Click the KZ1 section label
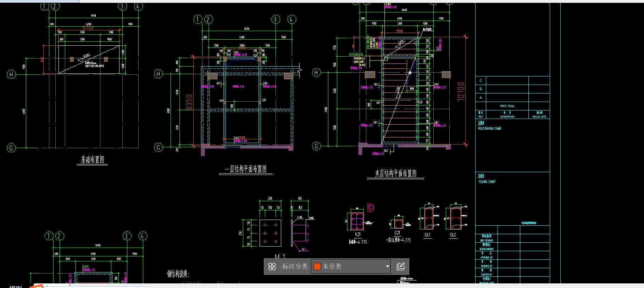Viewport: 644px width, 288px height. 358,235
